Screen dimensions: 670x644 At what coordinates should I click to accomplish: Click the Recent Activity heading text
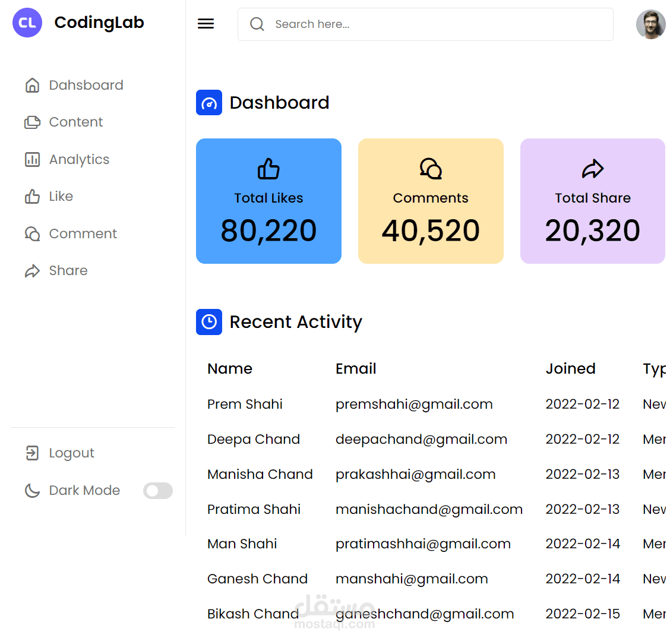296,322
